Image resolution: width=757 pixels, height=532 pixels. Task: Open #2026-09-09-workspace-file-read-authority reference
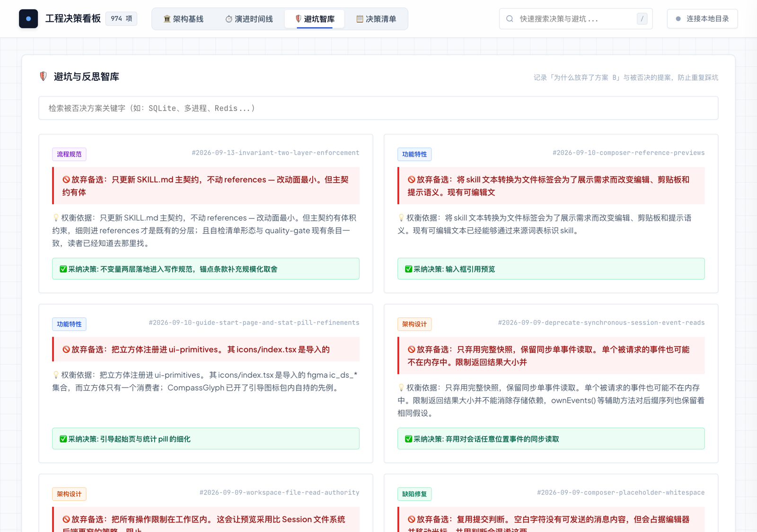point(279,492)
